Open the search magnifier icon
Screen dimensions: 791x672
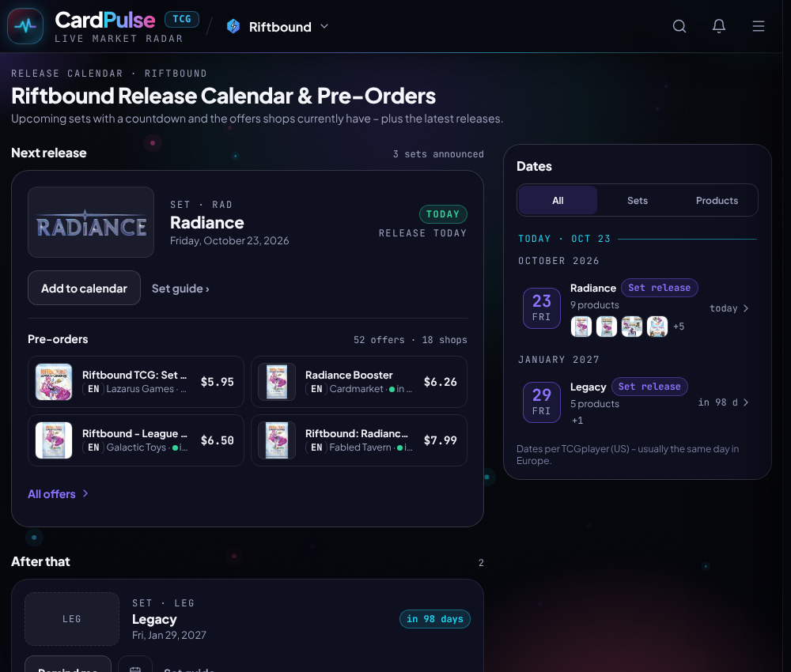pyautogui.click(x=679, y=26)
